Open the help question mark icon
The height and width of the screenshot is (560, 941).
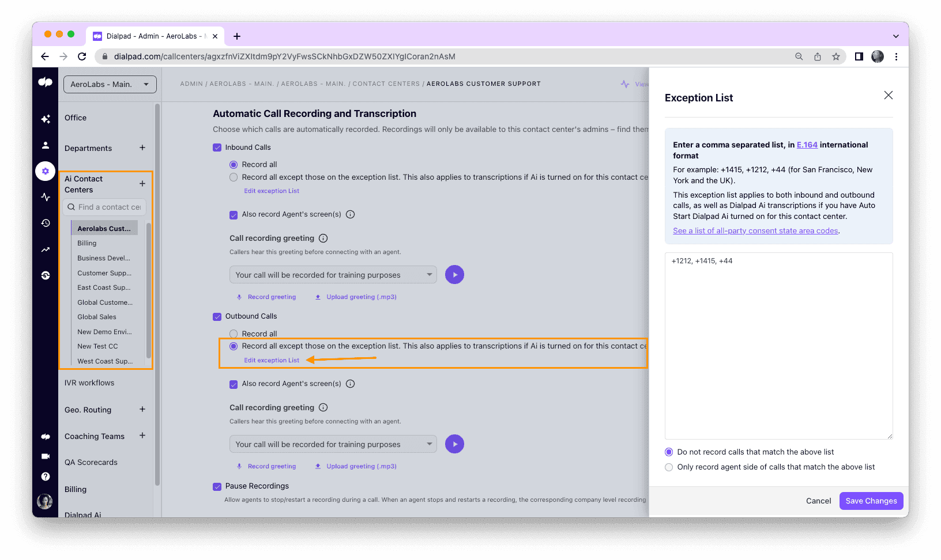point(46,476)
